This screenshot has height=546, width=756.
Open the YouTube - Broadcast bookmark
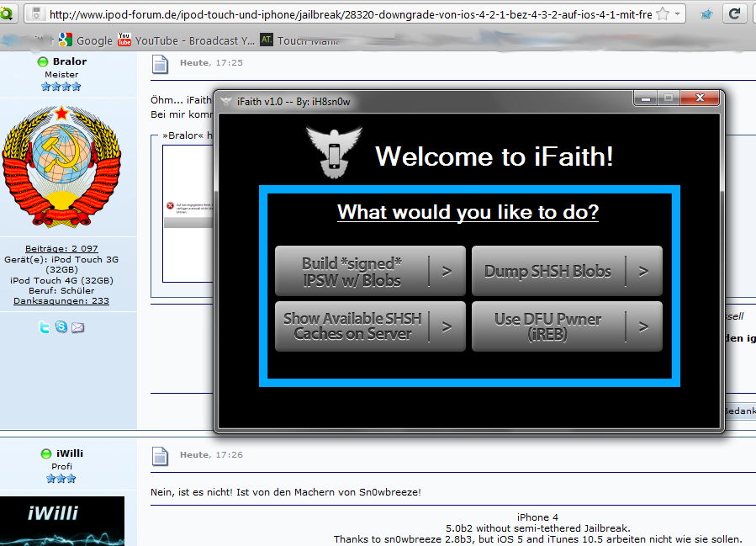pyautogui.click(x=186, y=40)
